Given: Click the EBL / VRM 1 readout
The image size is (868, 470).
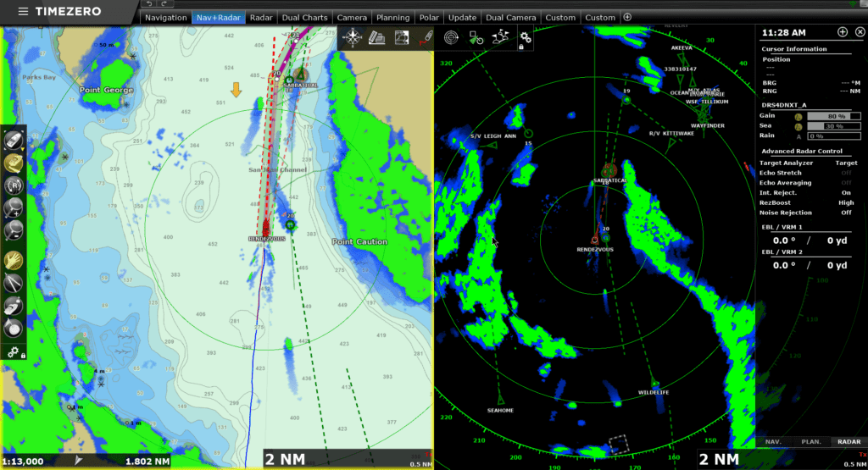Looking at the screenshot, I should (810, 241).
